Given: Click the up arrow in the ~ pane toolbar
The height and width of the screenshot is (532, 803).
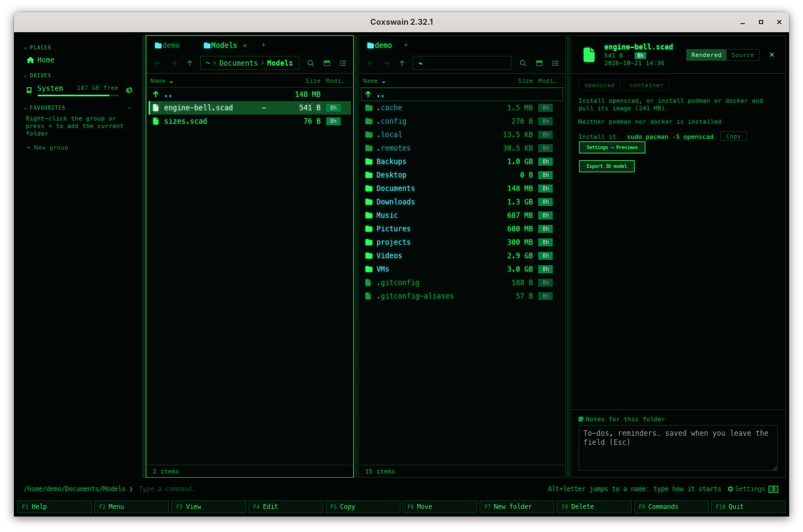Looking at the screenshot, I should [x=402, y=63].
